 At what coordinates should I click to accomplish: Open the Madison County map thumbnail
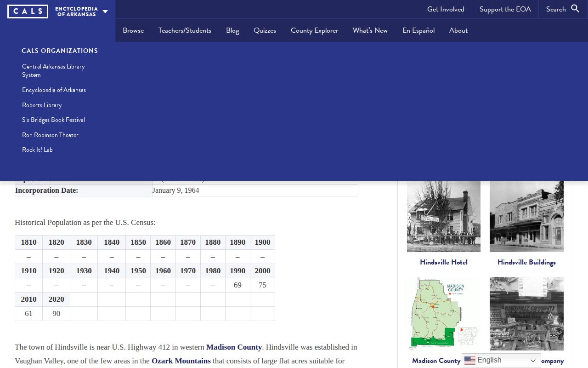pyautogui.click(x=444, y=314)
